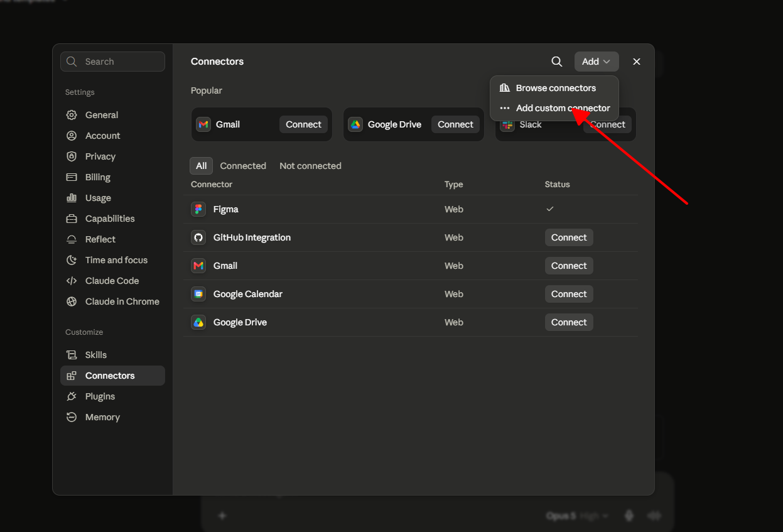This screenshot has height=532, width=783.
Task: Click the Reflect icon in the sidebar
Action: coord(72,239)
